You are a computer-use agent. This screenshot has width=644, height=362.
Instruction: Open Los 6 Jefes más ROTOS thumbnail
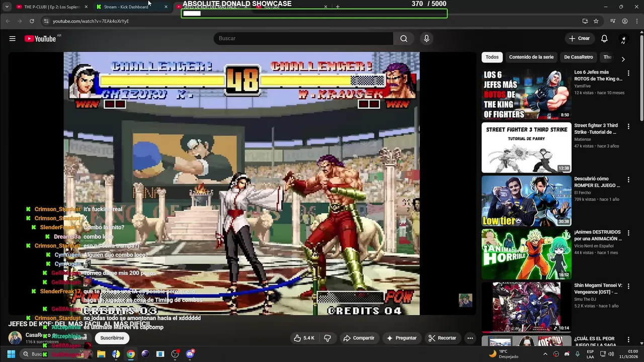pyautogui.click(x=526, y=94)
